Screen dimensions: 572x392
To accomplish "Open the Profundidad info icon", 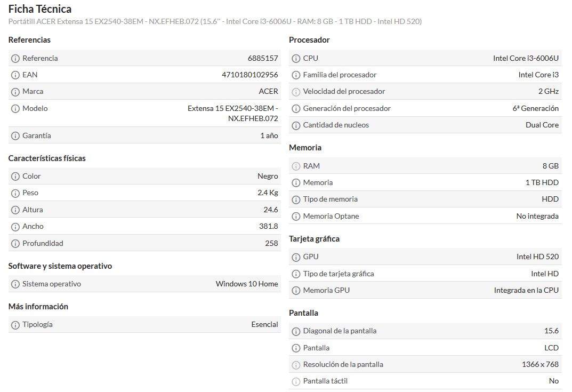I will (x=15, y=244).
